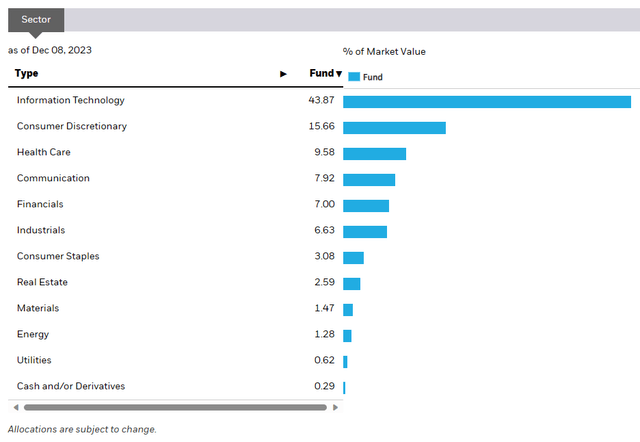Select Real Estate row label
The image size is (640, 442).
tap(42, 282)
